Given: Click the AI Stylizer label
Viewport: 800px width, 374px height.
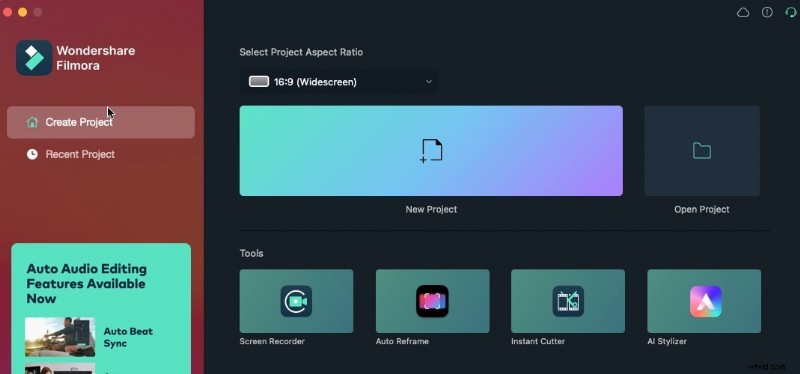Looking at the screenshot, I should [x=667, y=341].
